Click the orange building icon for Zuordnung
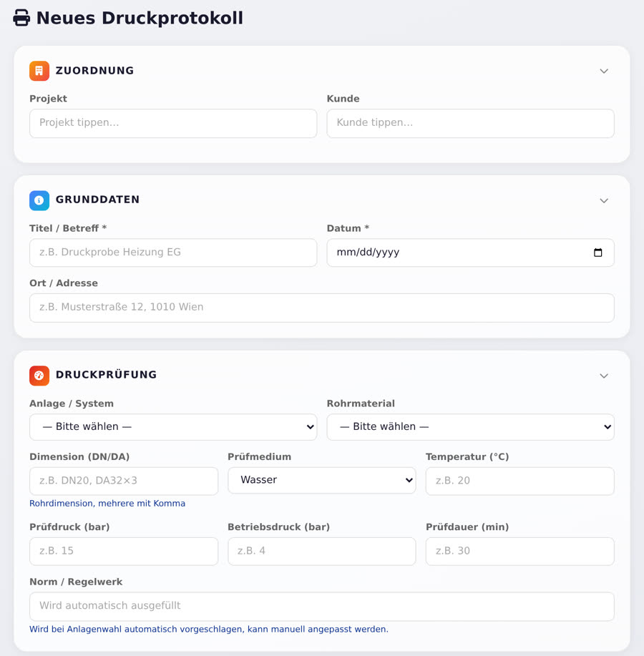644x656 pixels. tap(39, 71)
